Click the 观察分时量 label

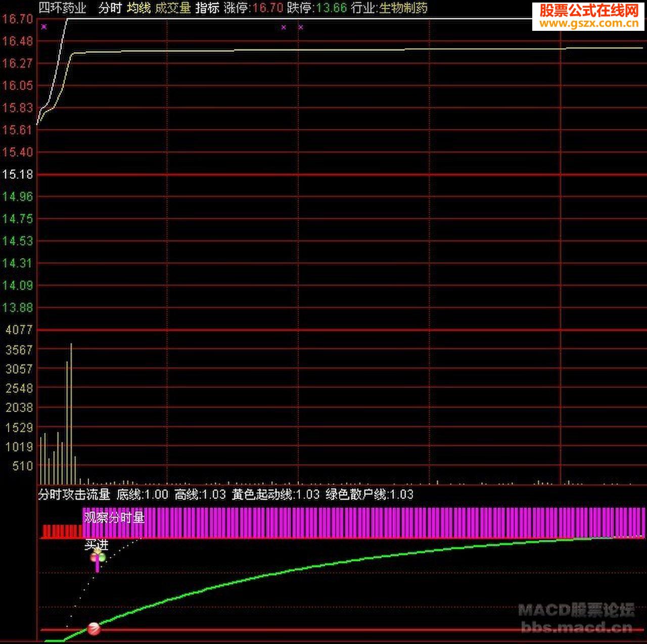point(114,517)
